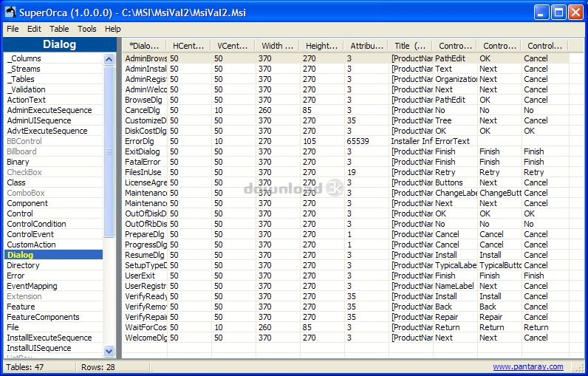Viewport: 588px width, 376px height.
Task: Select the UserExit row name cell
Action: 145,276
